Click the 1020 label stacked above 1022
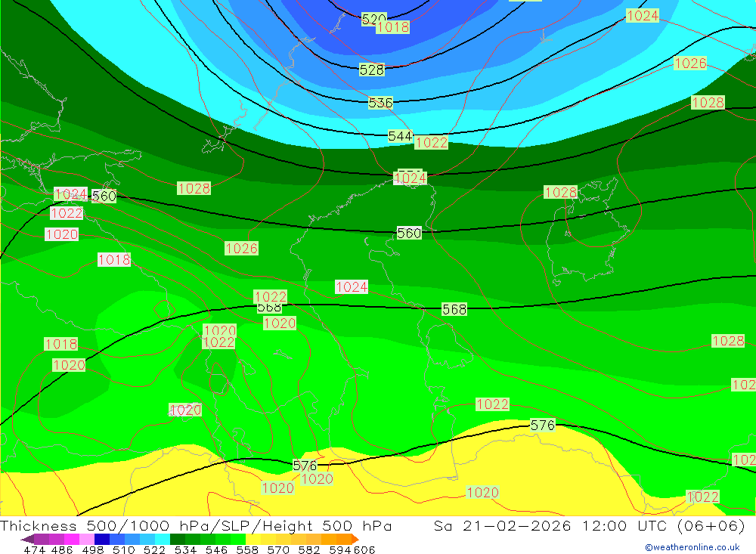Screen dimensions: 756x554 [220, 330]
